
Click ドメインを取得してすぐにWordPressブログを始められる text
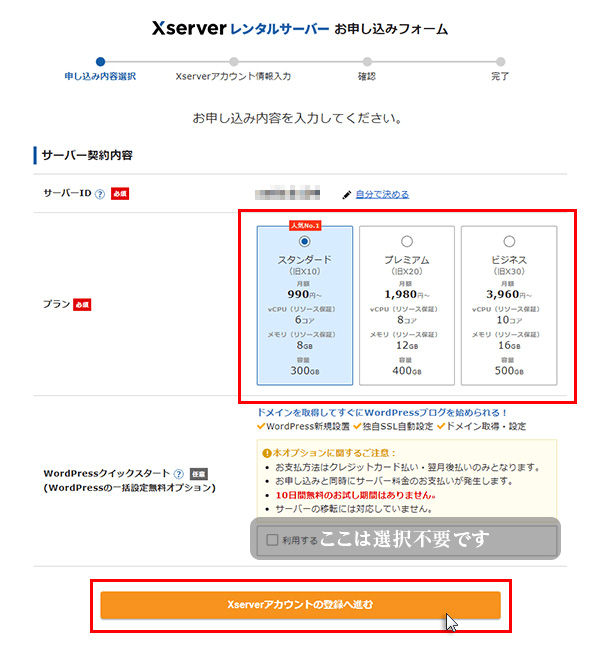tap(382, 412)
